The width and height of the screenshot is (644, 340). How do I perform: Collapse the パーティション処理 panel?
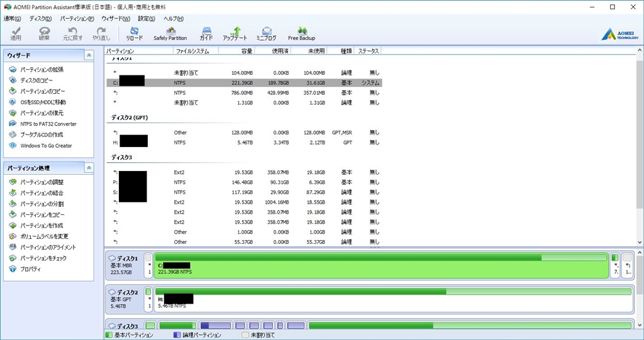point(89,168)
